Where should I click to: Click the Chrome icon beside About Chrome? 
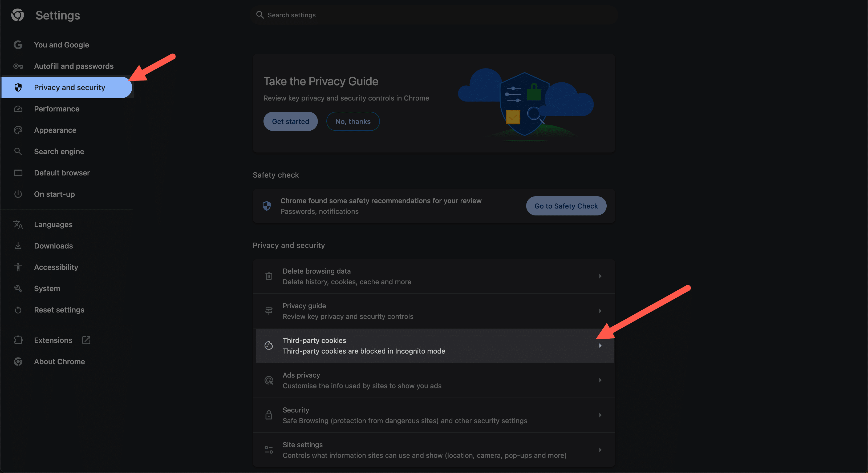pyautogui.click(x=18, y=361)
